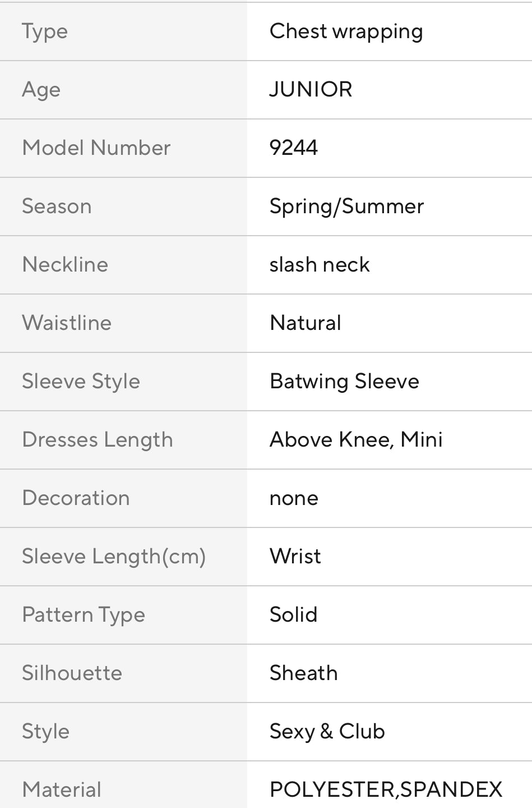Viewport: 532px width, 808px height.
Task: Select the 'Natural' waistline value
Action: tap(305, 323)
